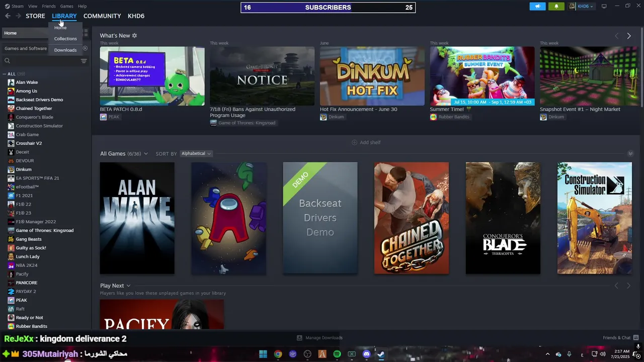Open Conqueror's Blade game cover
Image resolution: width=644 pixels, height=362 pixels.
pyautogui.click(x=503, y=218)
